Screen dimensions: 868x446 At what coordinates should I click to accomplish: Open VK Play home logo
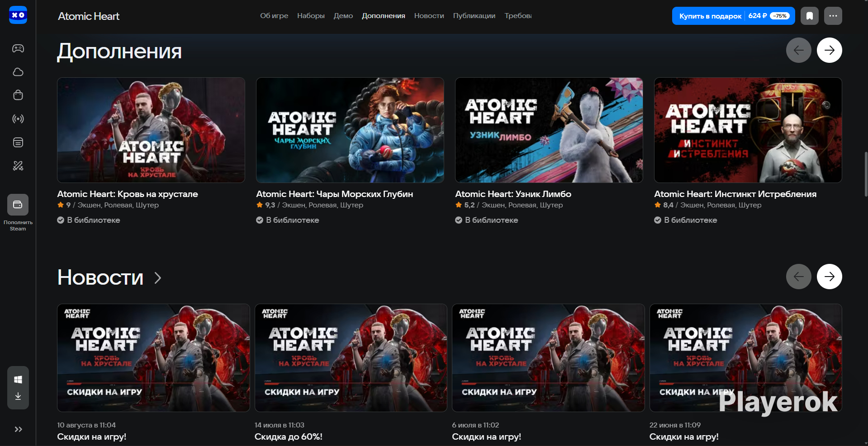point(18,15)
